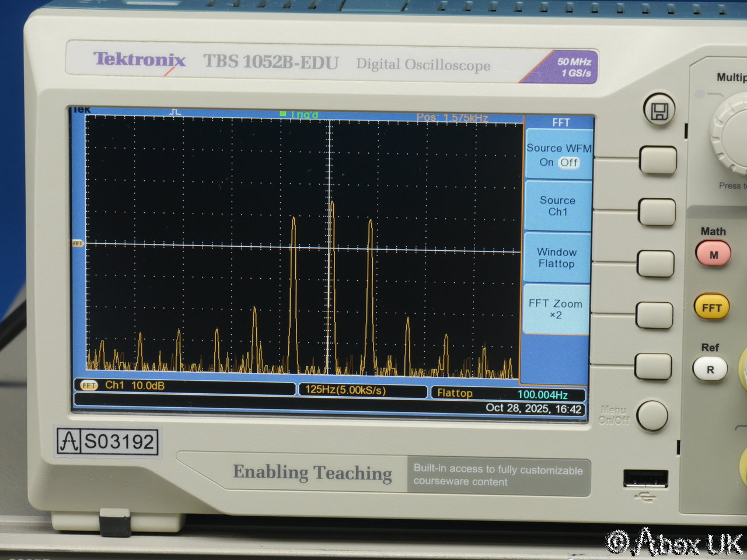Click the Tektronix logo
Viewport: 747px width, 560px height.
coord(139,60)
